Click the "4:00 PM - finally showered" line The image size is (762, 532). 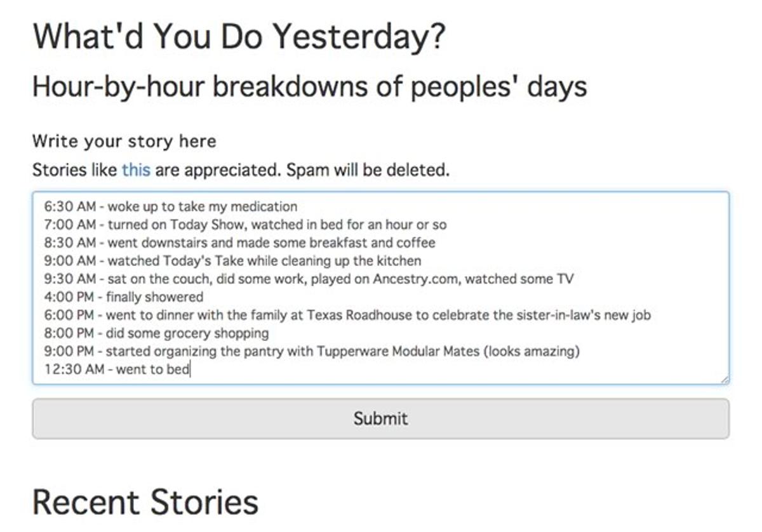click(x=124, y=297)
